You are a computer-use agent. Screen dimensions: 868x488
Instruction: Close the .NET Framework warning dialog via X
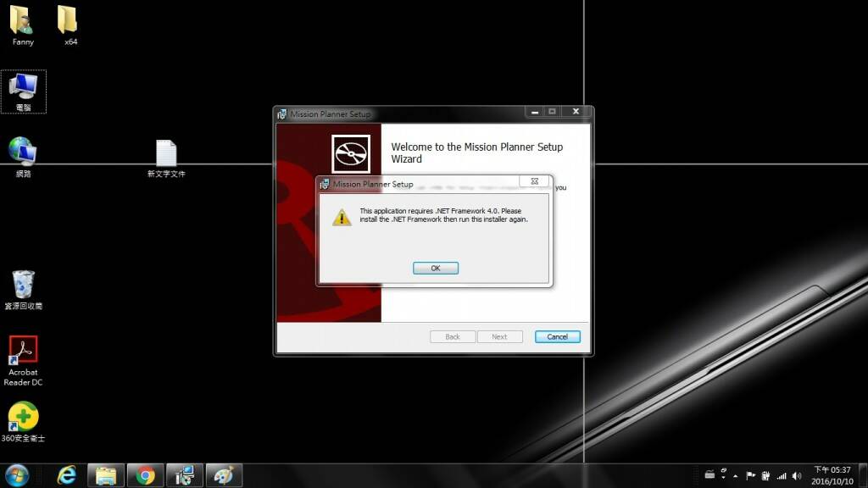pos(534,181)
